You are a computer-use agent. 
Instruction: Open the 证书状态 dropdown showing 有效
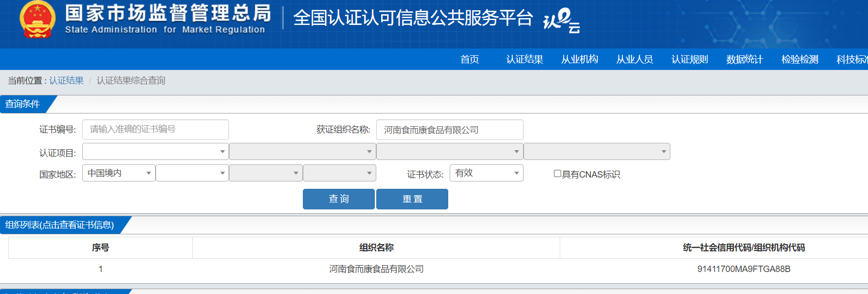(x=486, y=173)
